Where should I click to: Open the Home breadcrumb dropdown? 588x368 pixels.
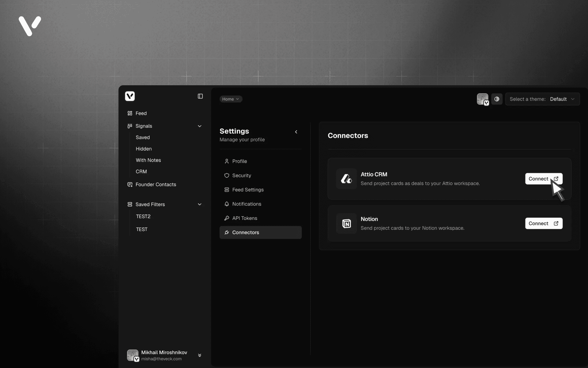(231, 99)
